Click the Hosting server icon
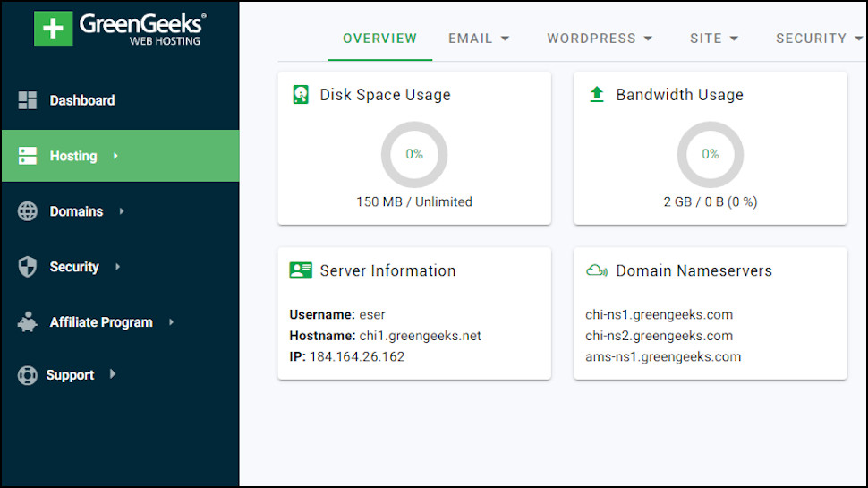 tap(27, 156)
